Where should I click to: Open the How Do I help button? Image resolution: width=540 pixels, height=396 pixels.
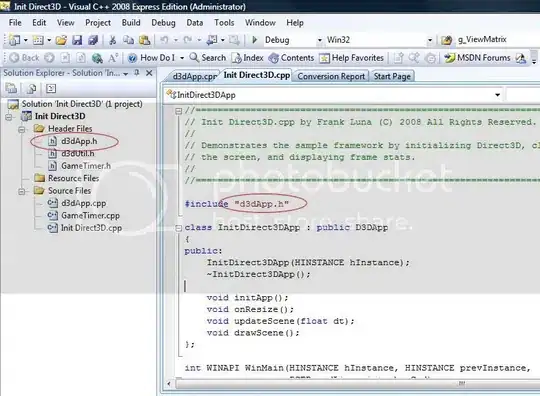coord(152,58)
